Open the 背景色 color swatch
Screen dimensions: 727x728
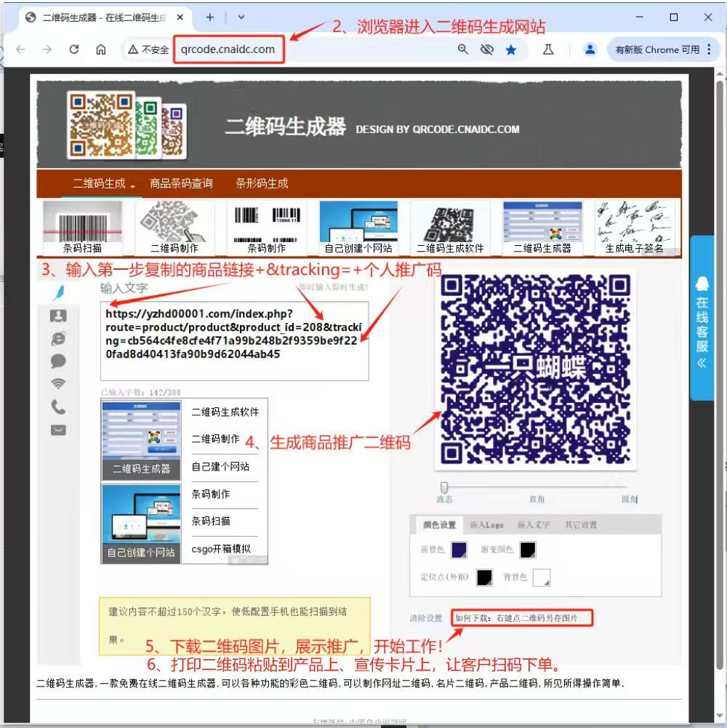coord(542,577)
